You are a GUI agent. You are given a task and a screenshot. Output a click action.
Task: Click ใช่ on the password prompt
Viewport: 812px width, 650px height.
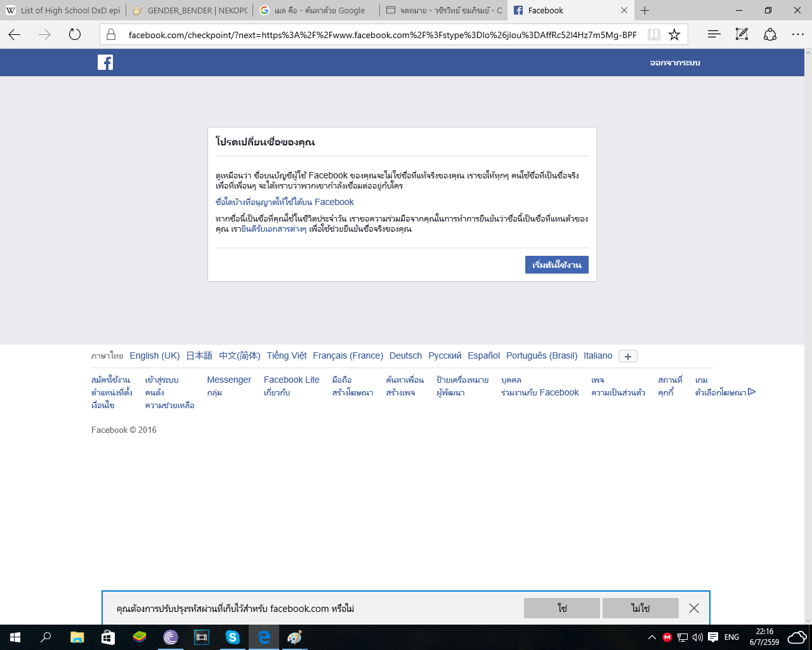pyautogui.click(x=562, y=608)
